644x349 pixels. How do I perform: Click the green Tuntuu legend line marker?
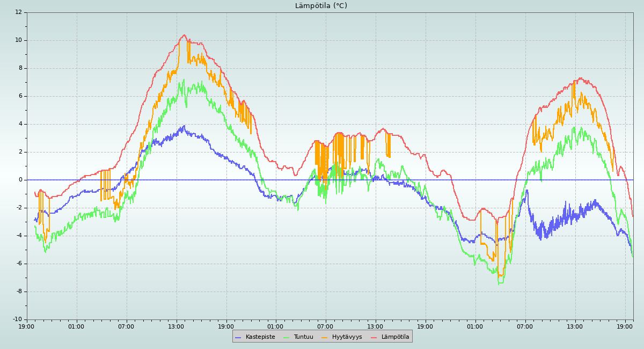[286, 337]
